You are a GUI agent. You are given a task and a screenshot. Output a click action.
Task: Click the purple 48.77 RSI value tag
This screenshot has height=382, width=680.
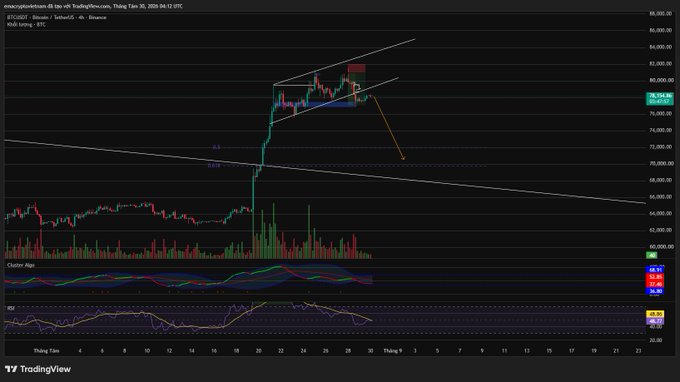655,321
